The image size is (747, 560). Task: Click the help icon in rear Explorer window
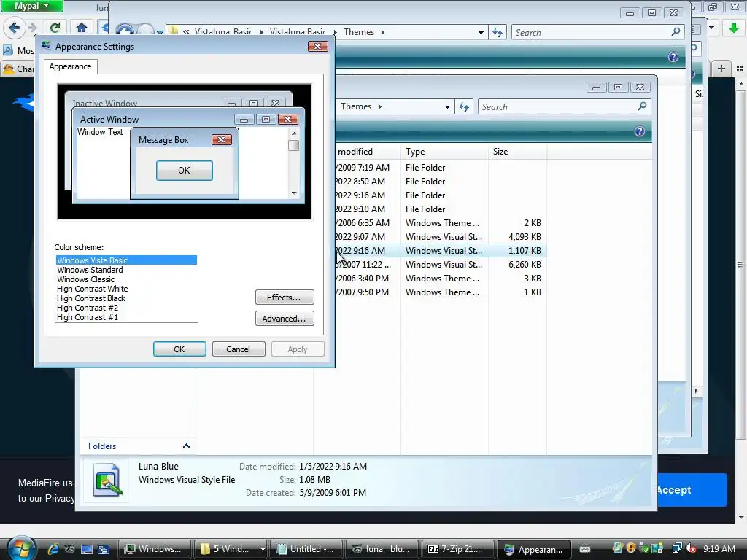[673, 57]
